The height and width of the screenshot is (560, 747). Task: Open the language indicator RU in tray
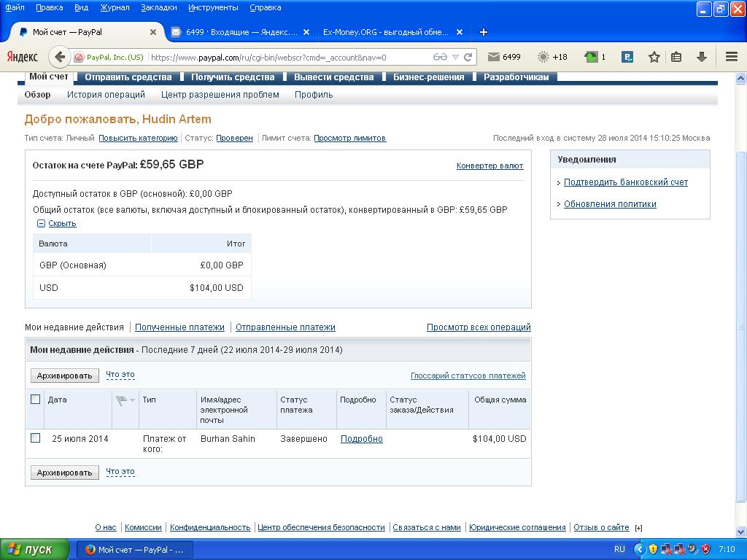point(619,549)
